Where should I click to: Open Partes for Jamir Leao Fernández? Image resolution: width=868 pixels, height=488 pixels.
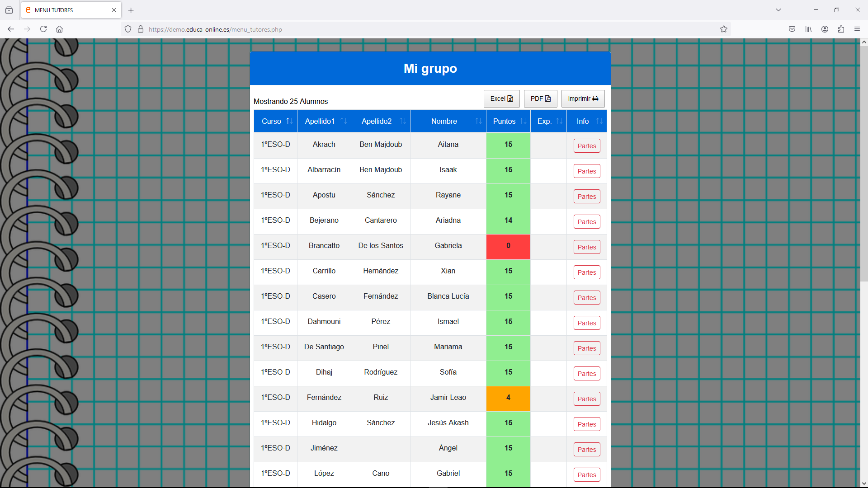pyautogui.click(x=586, y=399)
